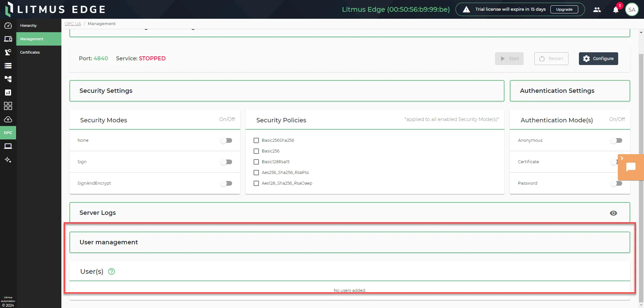Open the applications grid sidebar icon

pos(8,106)
